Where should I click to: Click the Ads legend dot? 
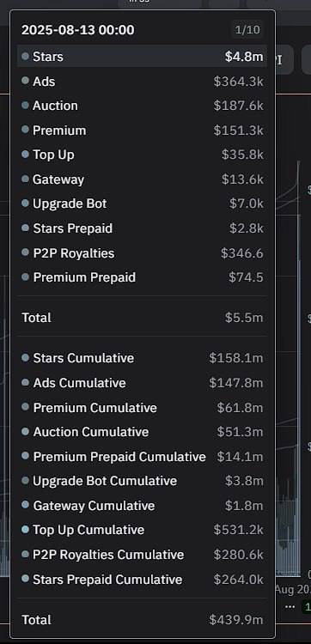click(26, 81)
